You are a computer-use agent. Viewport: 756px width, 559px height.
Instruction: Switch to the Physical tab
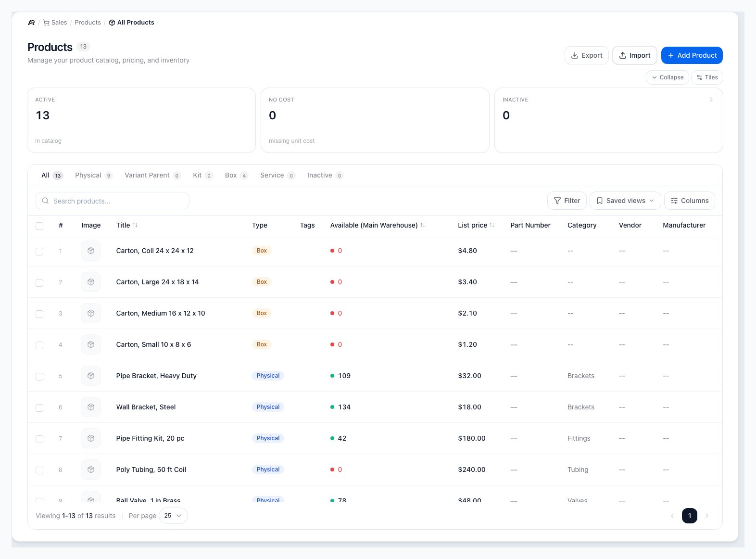pyautogui.click(x=94, y=176)
